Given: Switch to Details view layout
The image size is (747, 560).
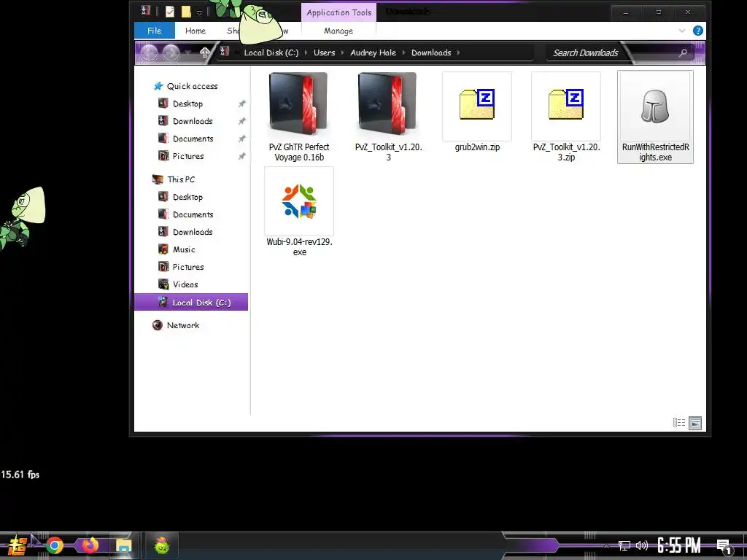Looking at the screenshot, I should (x=679, y=422).
